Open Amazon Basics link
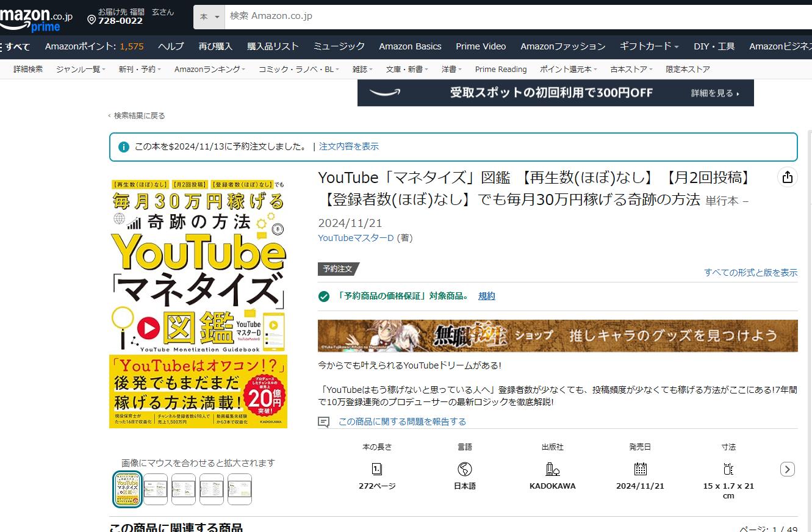The width and height of the screenshot is (812, 532). pos(410,46)
